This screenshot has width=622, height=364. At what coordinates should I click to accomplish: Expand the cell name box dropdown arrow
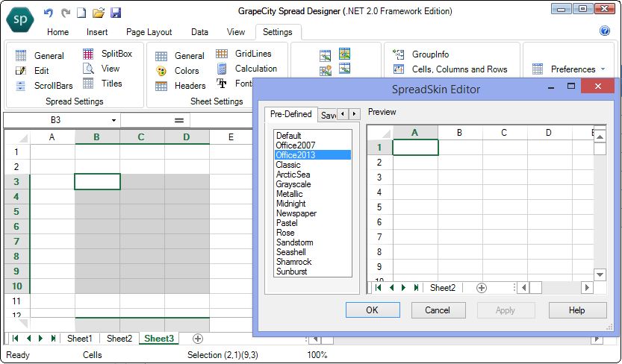(x=113, y=120)
